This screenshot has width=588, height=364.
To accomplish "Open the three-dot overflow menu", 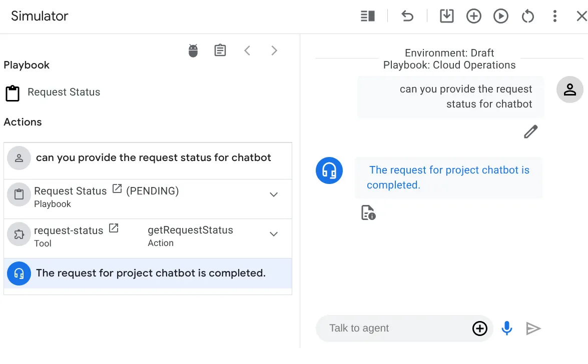I will coord(554,16).
